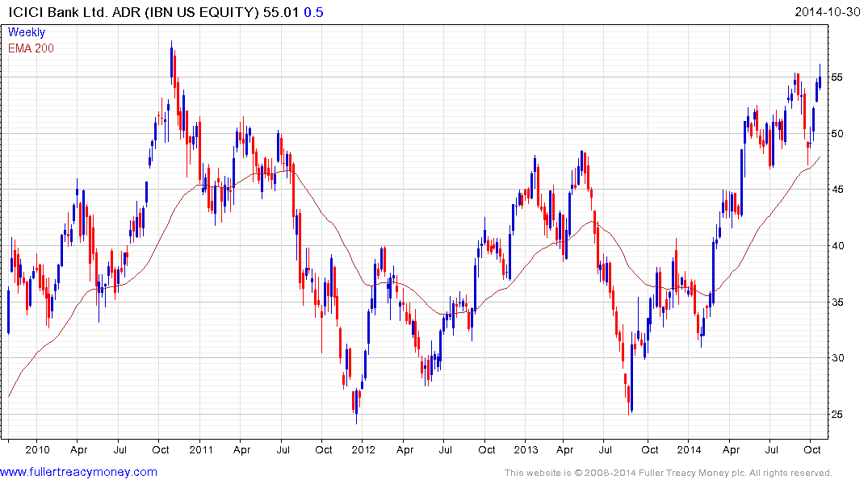Click the 'EMA 200' legend label
This screenshot has height=484, width=868.
[x=31, y=48]
